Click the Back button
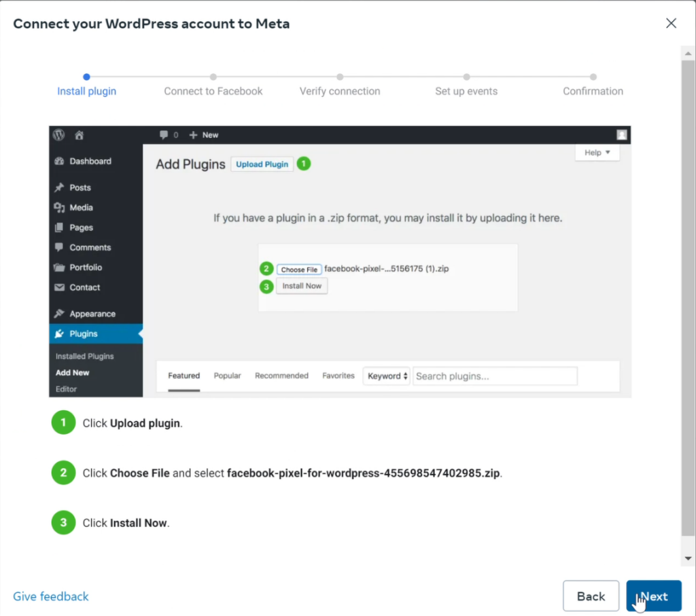This screenshot has height=616, width=696. pos(590,596)
